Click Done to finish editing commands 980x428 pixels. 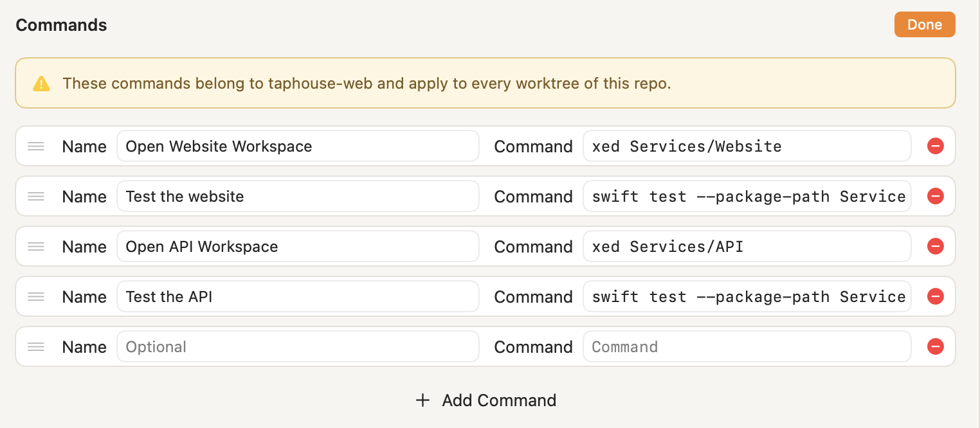click(925, 24)
